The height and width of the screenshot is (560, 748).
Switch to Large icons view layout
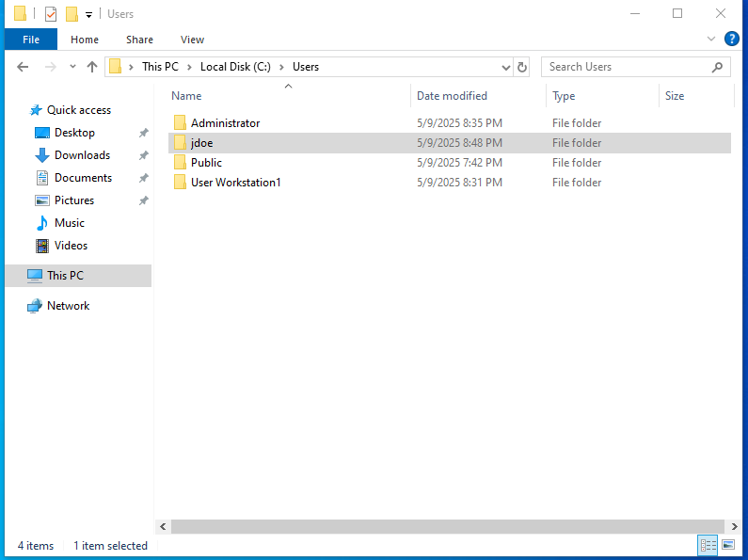coord(728,545)
